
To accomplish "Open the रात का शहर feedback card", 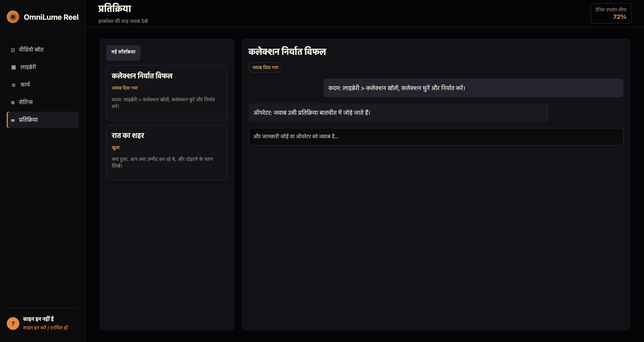I will pos(167,152).
